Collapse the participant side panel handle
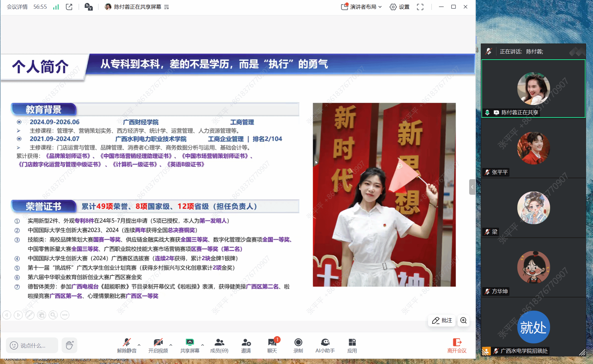The width and height of the screenshot is (593, 364). click(x=472, y=187)
